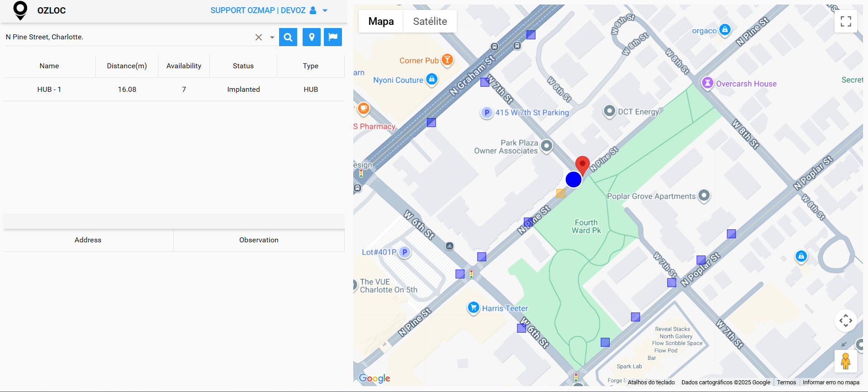Click the Overcarsh House place icon
This screenshot has height=392, width=868.
[x=707, y=83]
